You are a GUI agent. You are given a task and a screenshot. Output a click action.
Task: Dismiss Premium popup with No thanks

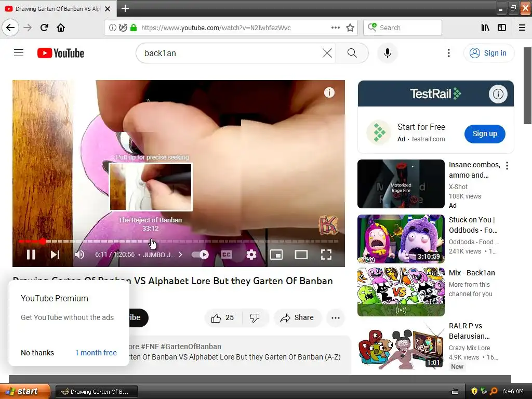coord(37,353)
